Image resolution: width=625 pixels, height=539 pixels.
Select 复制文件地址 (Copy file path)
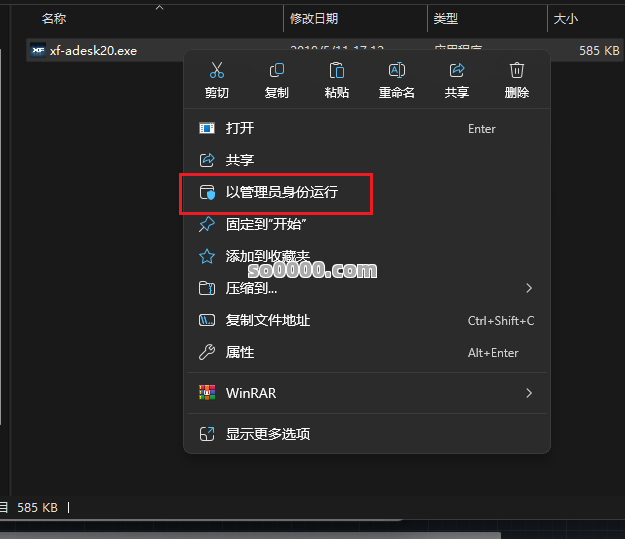click(267, 320)
